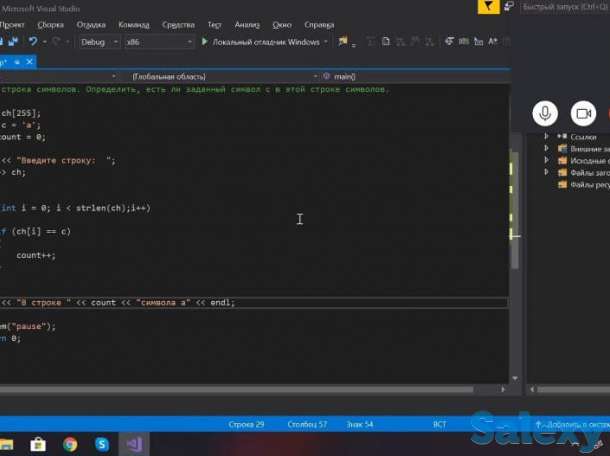
Task: Open the Справка menu
Action: [319, 23]
